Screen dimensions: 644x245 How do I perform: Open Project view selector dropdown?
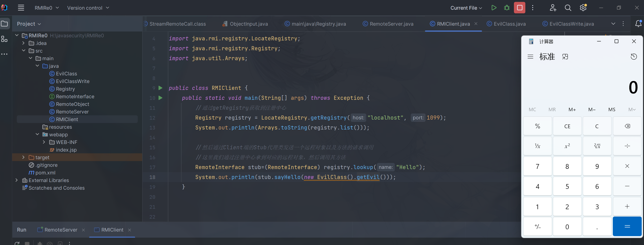[29, 24]
